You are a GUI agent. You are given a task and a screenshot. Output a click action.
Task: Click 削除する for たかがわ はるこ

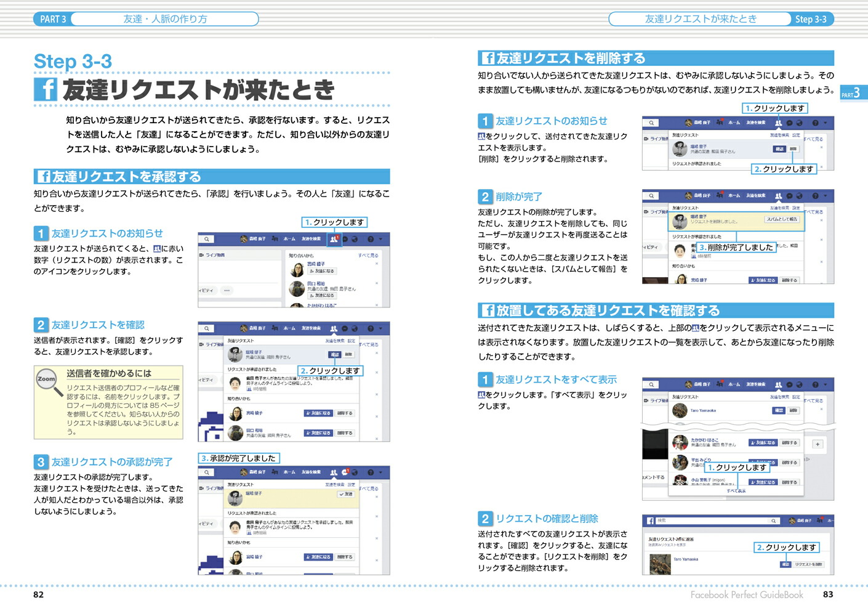[790, 443]
